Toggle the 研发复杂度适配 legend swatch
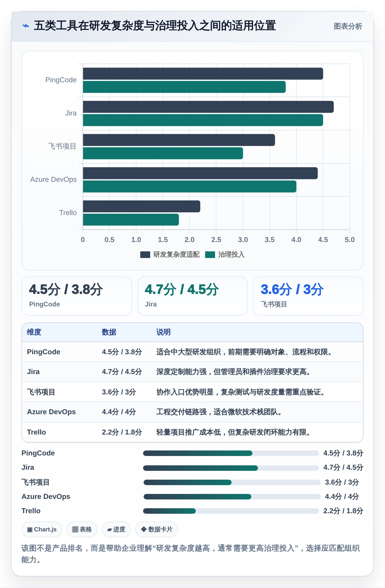Screen dimensions: 385x588 145,254
